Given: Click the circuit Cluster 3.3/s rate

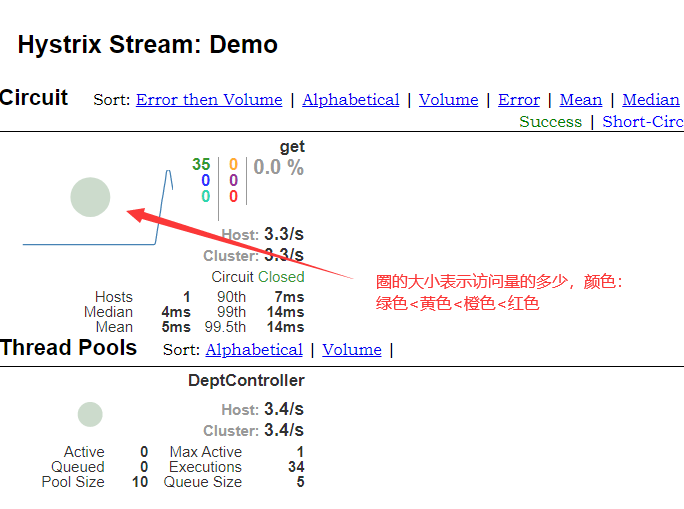Looking at the screenshot, I should [284, 255].
